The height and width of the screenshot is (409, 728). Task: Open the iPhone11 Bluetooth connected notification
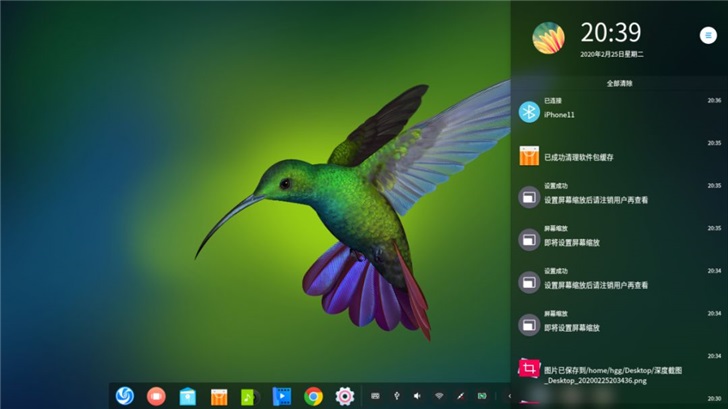pos(619,110)
